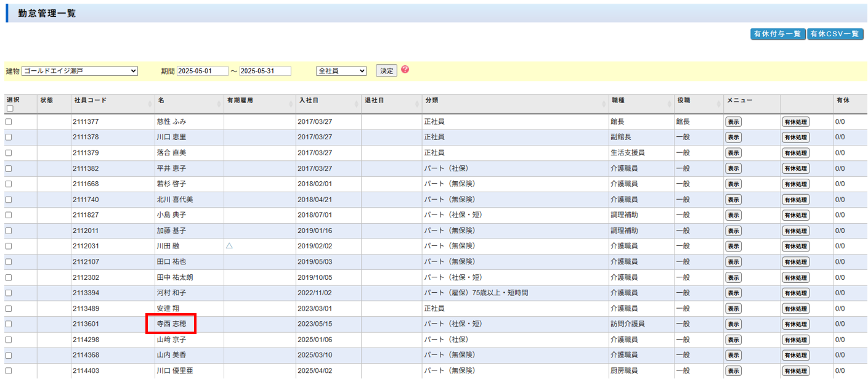Click 表示 for 川口 恵里
This screenshot has height=384, width=868.
[733, 137]
